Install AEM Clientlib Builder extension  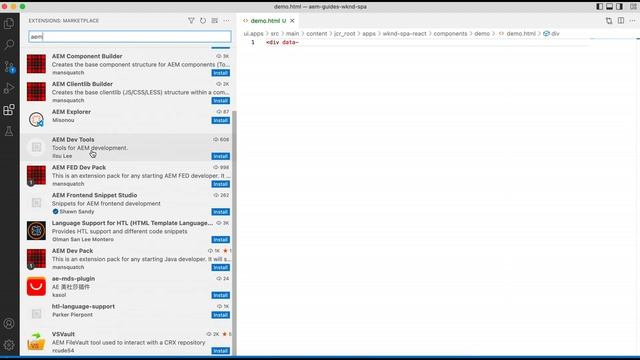click(x=220, y=101)
